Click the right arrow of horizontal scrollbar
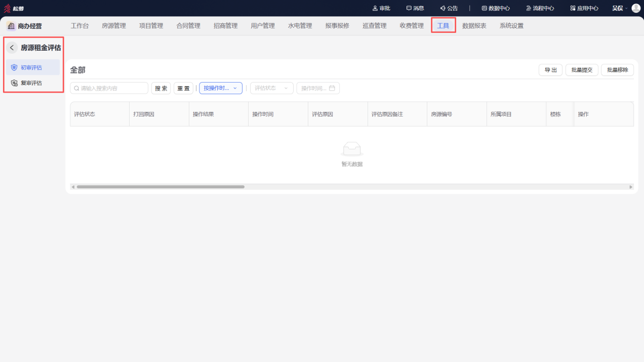The width and height of the screenshot is (644, 362). [631, 187]
